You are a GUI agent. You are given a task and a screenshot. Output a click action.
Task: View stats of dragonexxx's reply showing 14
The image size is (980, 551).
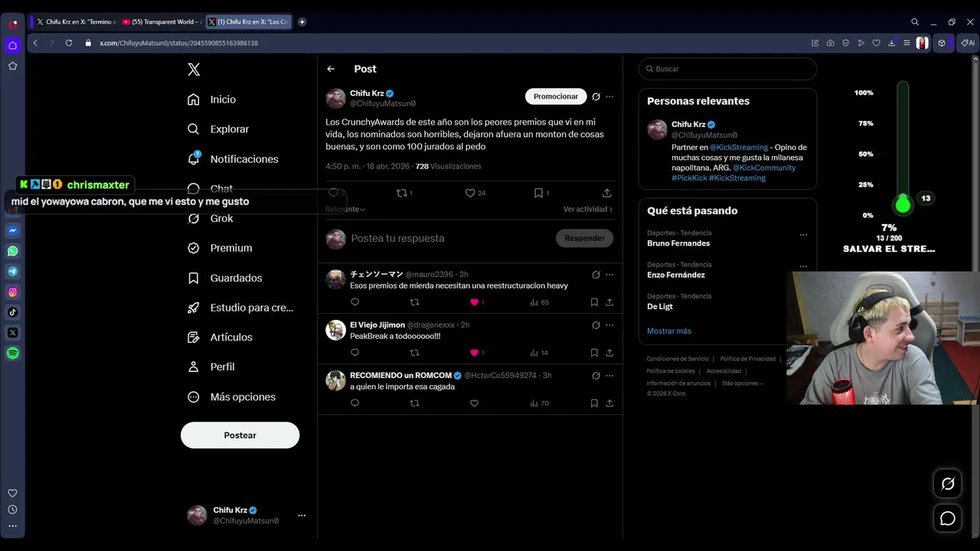coord(539,353)
